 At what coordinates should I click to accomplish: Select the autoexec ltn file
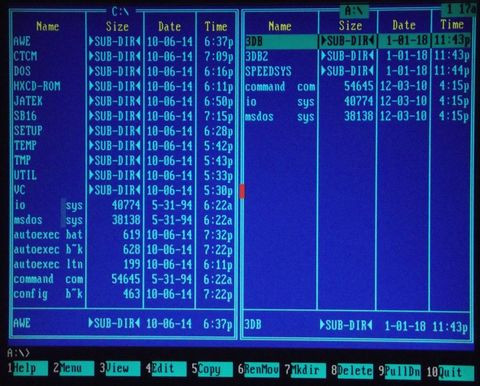point(123,264)
